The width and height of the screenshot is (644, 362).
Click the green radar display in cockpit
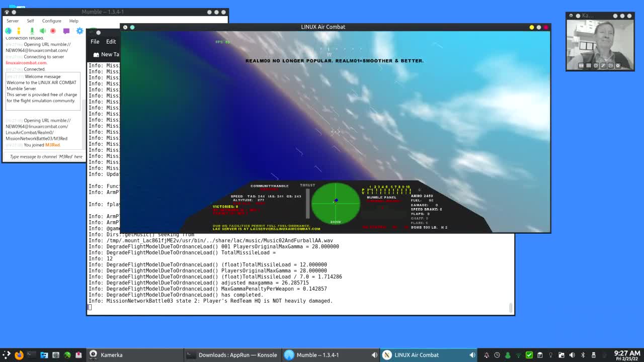click(336, 203)
